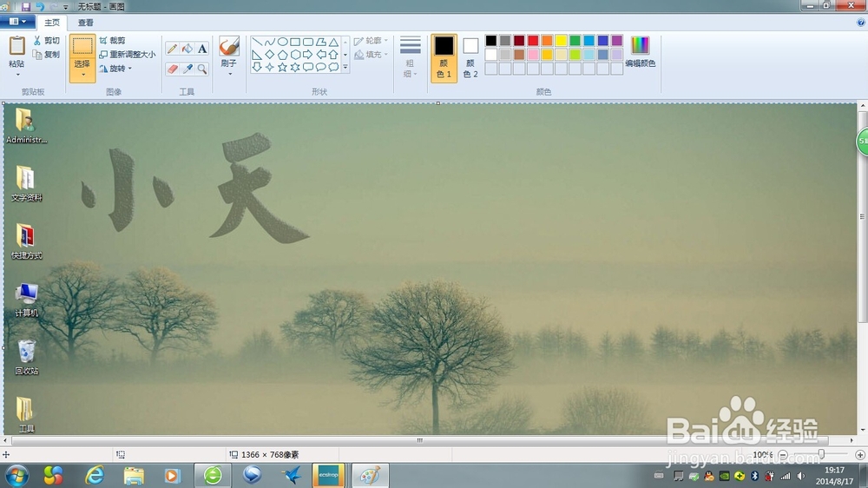This screenshot has height=488, width=868.
Task: Open the Brushes dropdown arrow
Action: click(x=229, y=74)
